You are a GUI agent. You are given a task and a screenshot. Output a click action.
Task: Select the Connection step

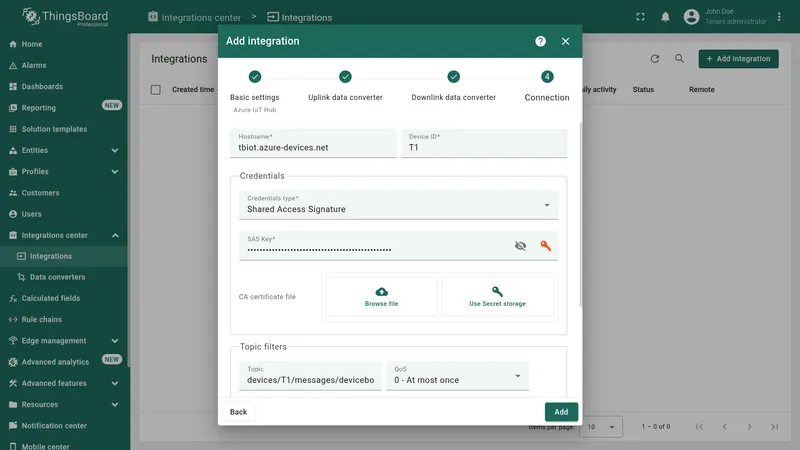(x=547, y=87)
